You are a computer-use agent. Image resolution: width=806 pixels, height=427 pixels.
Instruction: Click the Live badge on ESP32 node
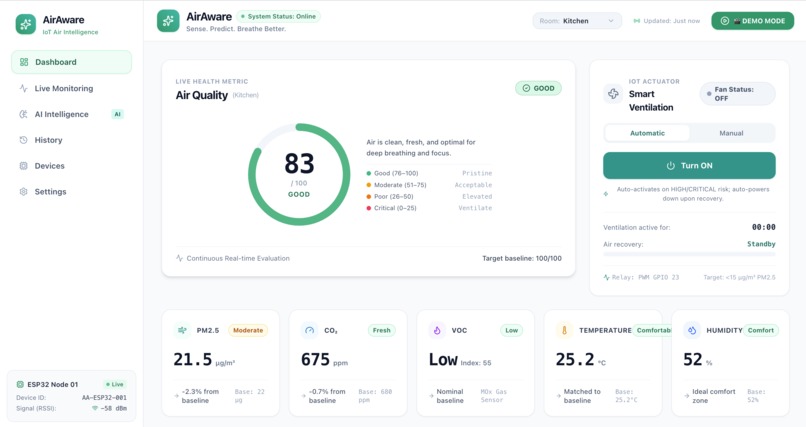pyautogui.click(x=115, y=384)
